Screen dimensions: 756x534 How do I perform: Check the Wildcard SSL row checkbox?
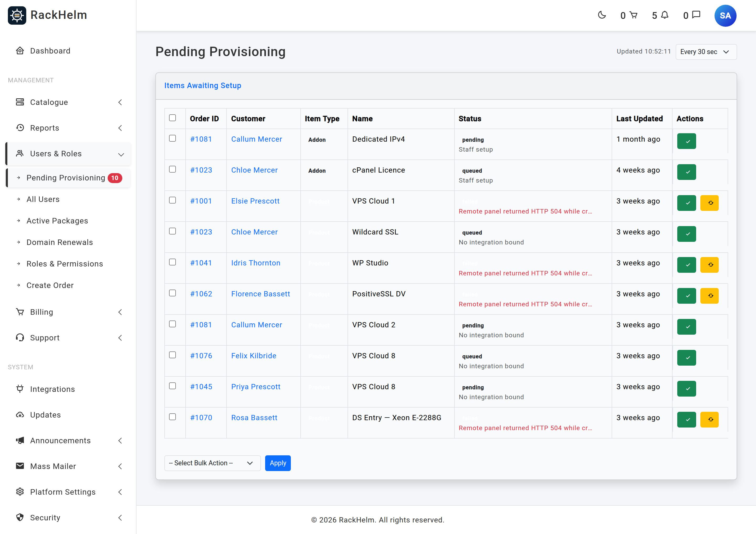(172, 231)
